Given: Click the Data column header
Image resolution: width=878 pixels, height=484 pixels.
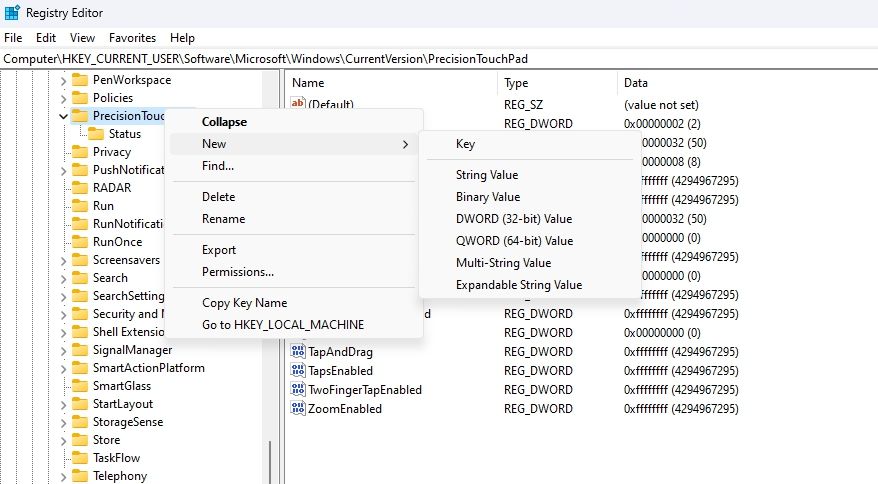Looking at the screenshot, I should point(636,83).
